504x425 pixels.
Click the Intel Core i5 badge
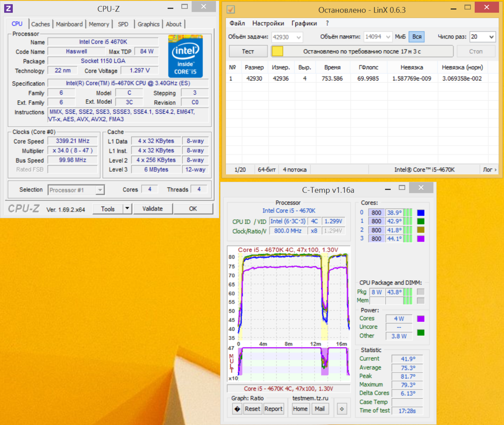[185, 56]
